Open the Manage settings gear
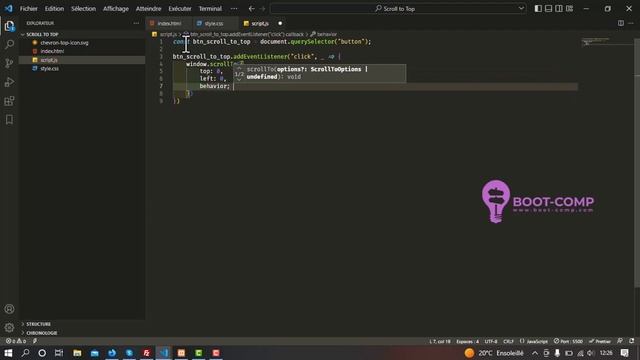640x360 pixels. click(9, 327)
